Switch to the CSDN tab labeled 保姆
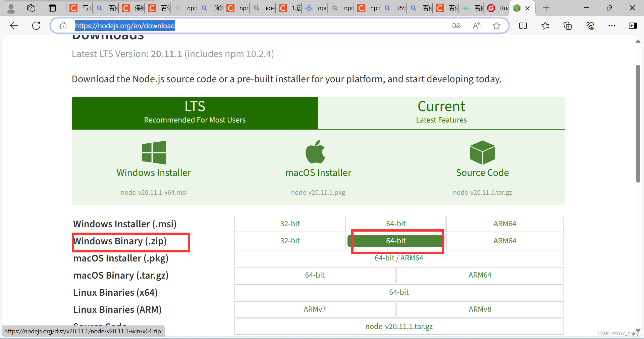Image resolution: width=644 pixels, height=339 pixels. tap(133, 8)
